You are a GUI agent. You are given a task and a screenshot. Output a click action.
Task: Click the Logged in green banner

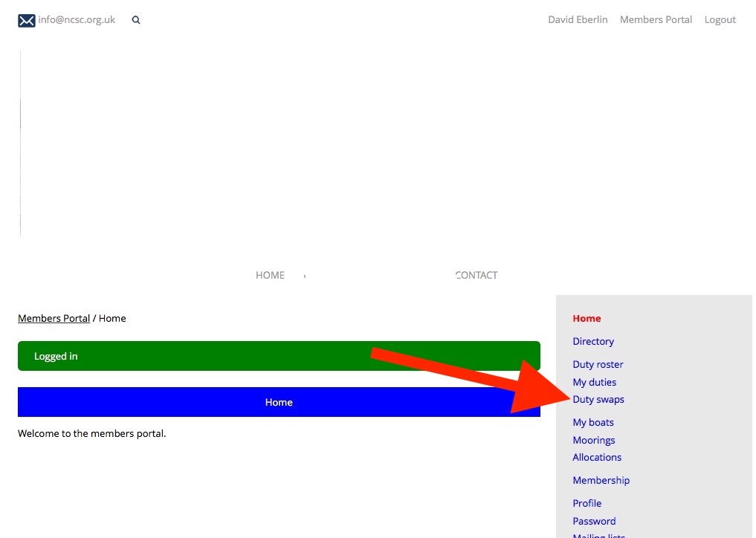pyautogui.click(x=279, y=356)
